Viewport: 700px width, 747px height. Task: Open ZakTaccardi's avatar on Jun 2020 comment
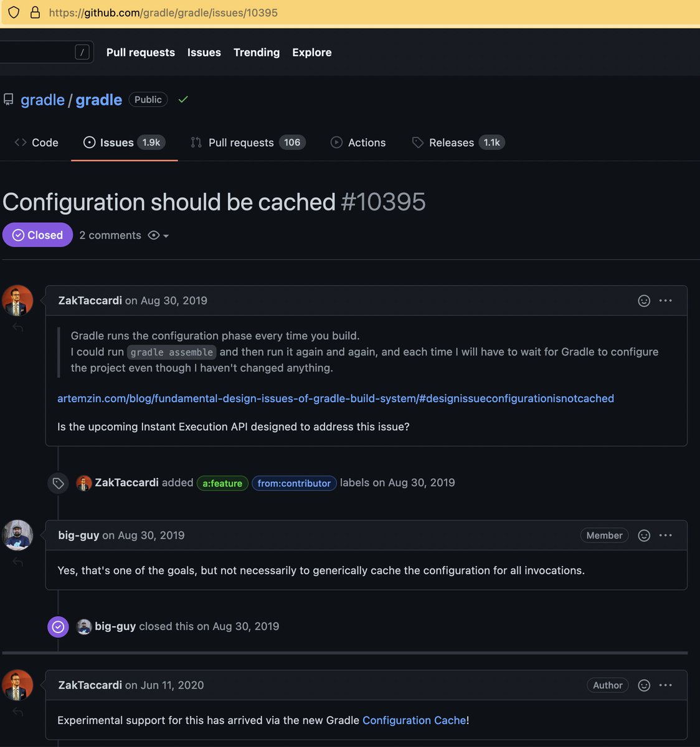tap(17, 685)
